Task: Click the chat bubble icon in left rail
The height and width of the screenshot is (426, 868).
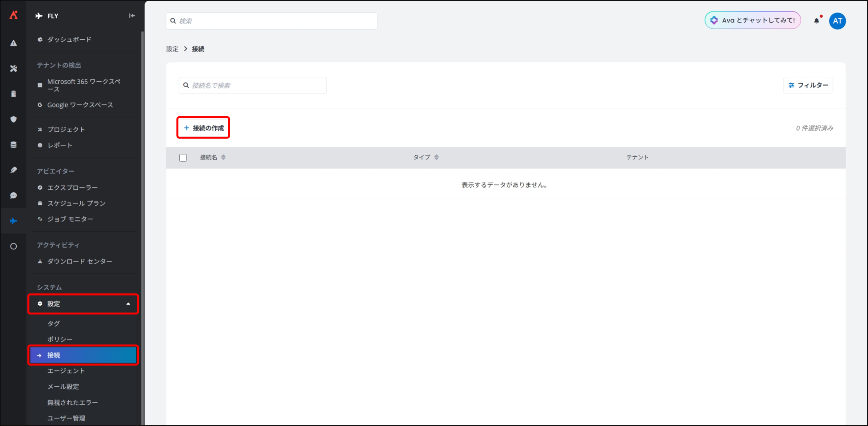Action: tap(14, 195)
